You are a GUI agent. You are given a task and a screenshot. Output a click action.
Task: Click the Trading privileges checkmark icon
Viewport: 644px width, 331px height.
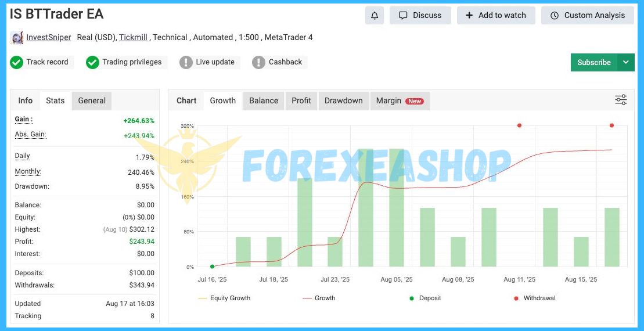pyautogui.click(x=92, y=62)
